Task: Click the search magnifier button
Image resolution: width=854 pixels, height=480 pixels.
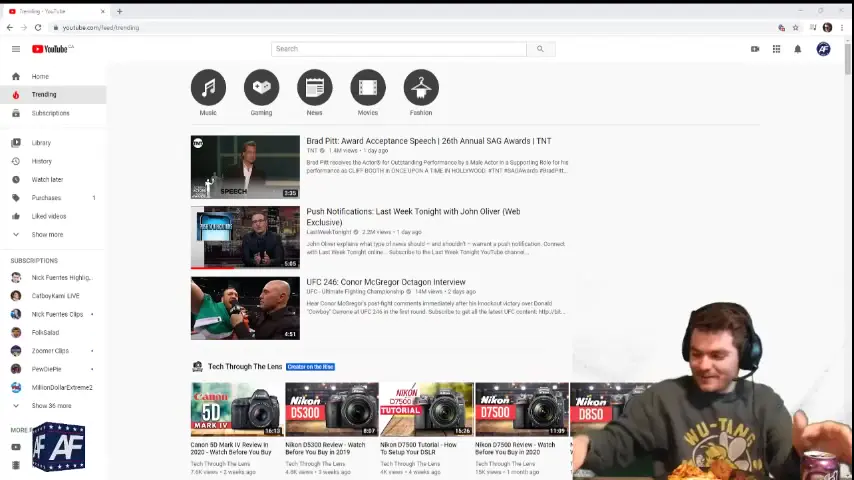Action: pos(540,49)
